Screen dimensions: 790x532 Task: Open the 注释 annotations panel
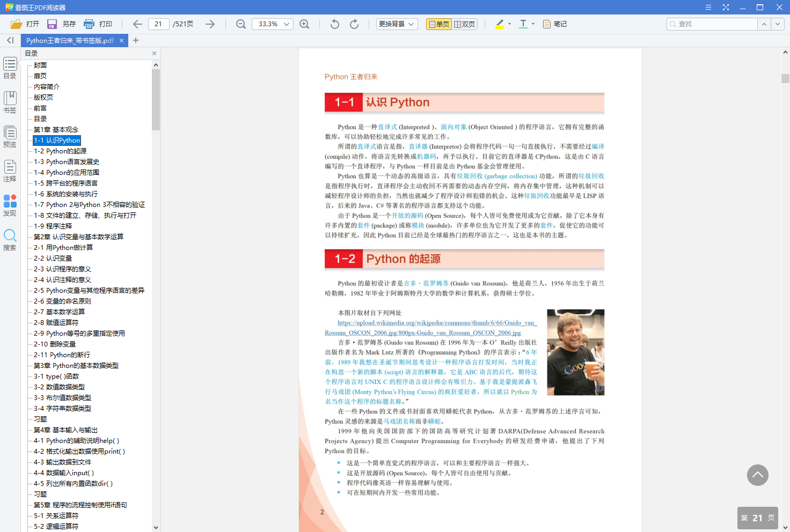10,171
